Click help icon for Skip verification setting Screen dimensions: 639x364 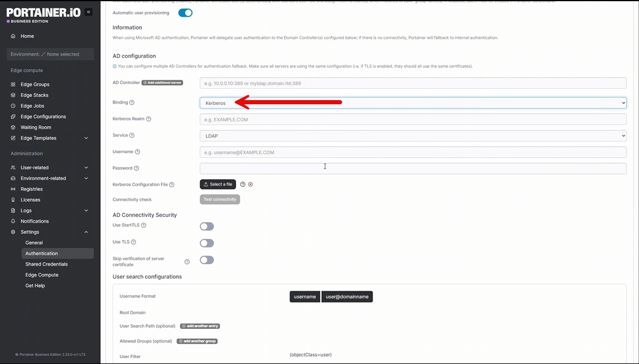187,262
